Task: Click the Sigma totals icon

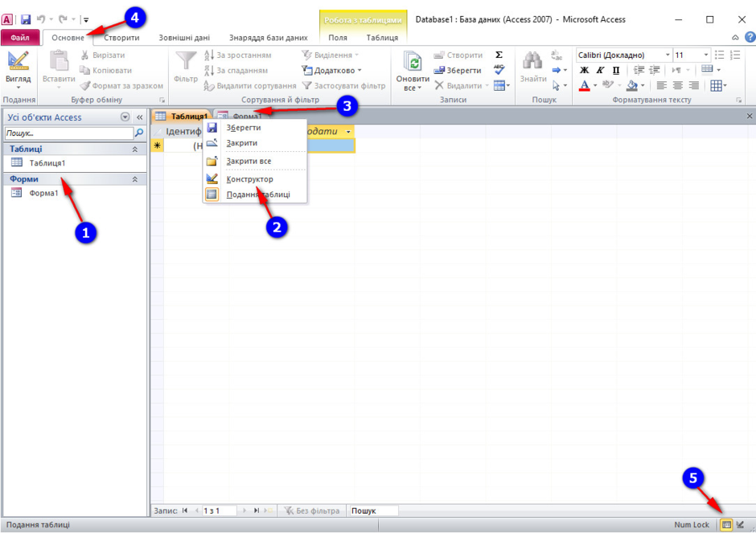Action: [499, 55]
